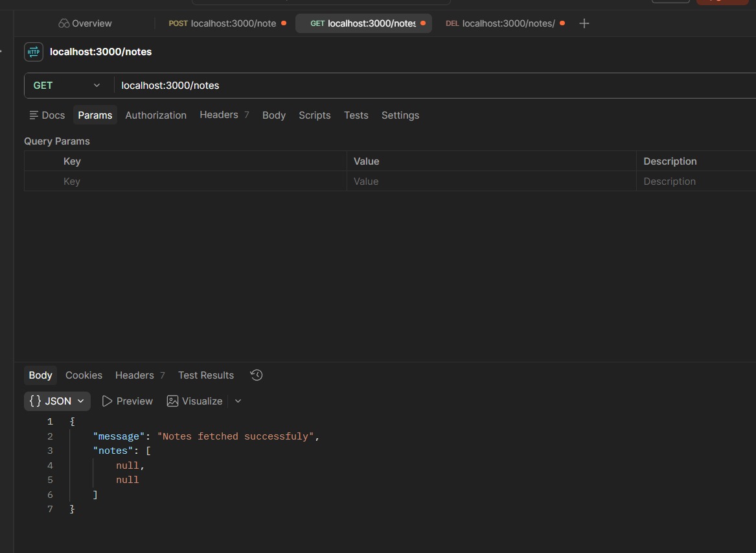The width and height of the screenshot is (756, 553).
Task: Open the request Settings tab
Action: (x=400, y=115)
